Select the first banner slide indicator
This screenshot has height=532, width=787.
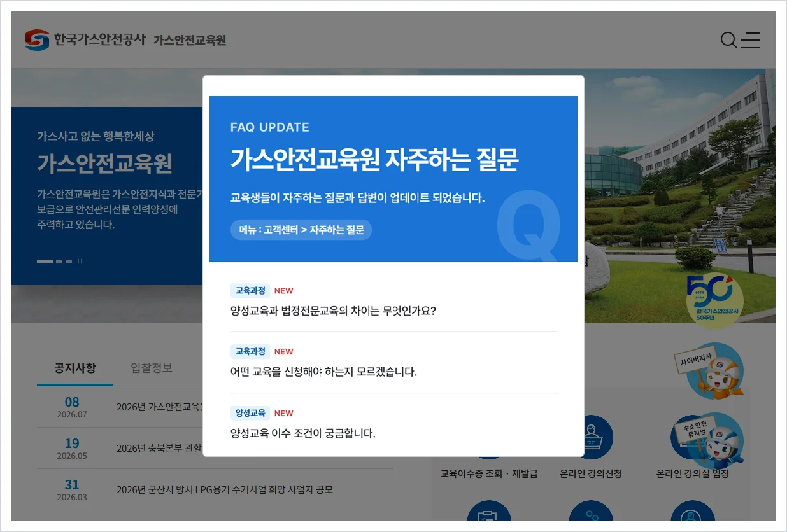(45, 261)
